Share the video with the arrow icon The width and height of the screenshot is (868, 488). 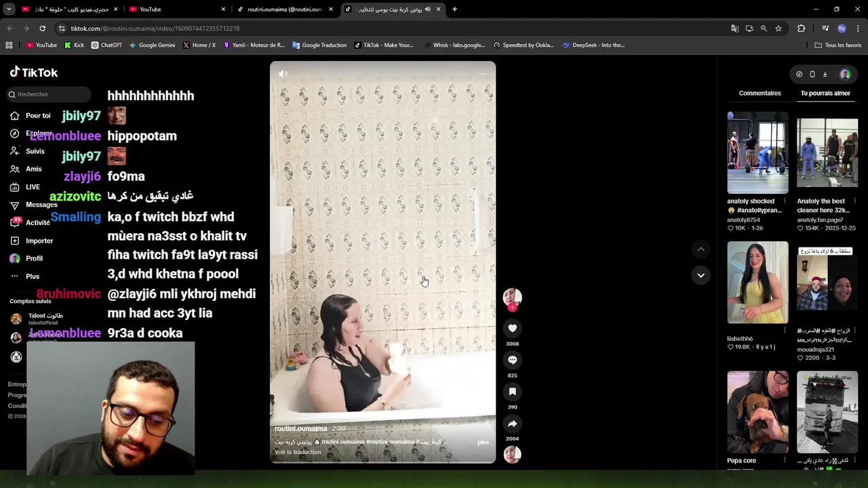tap(513, 424)
